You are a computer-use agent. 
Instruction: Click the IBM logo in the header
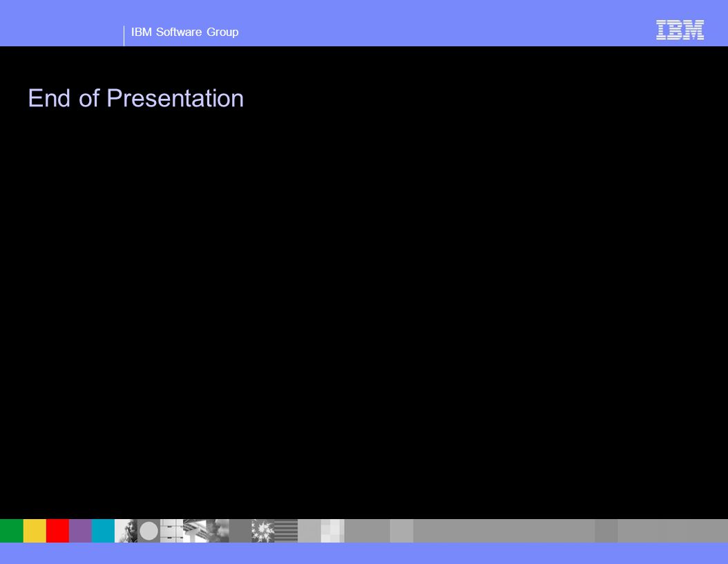pyautogui.click(x=680, y=30)
